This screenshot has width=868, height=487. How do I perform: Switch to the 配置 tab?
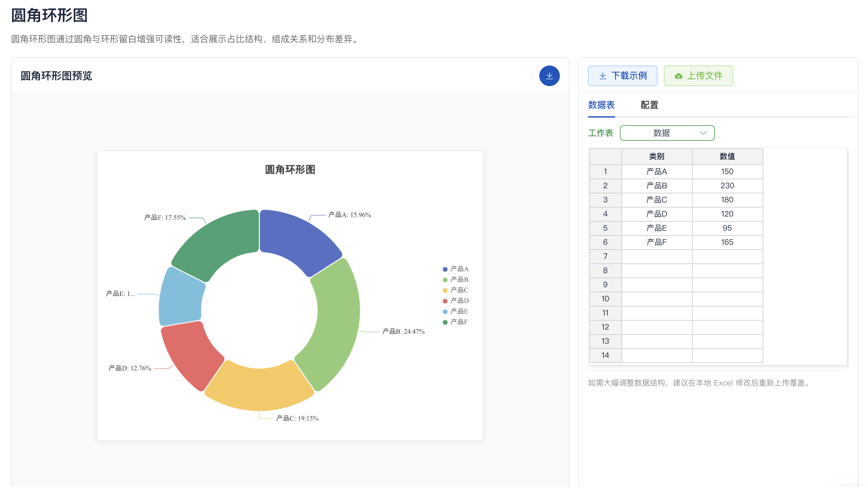click(x=649, y=105)
